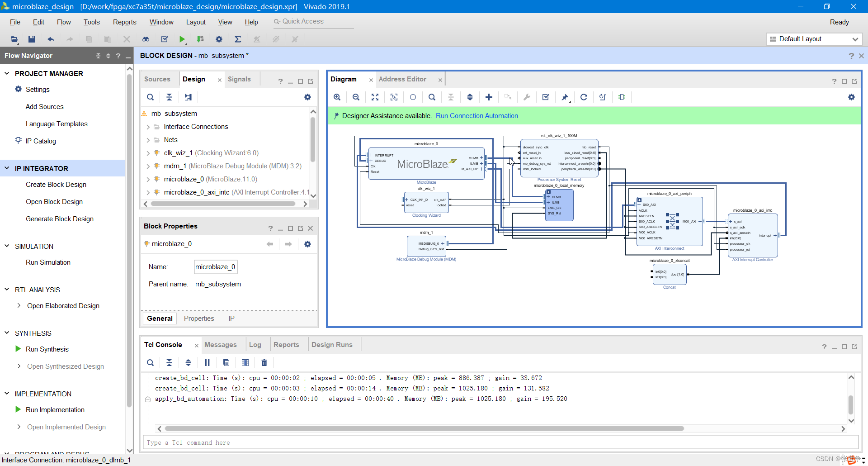Open the Default Layout dropdown

coord(815,39)
